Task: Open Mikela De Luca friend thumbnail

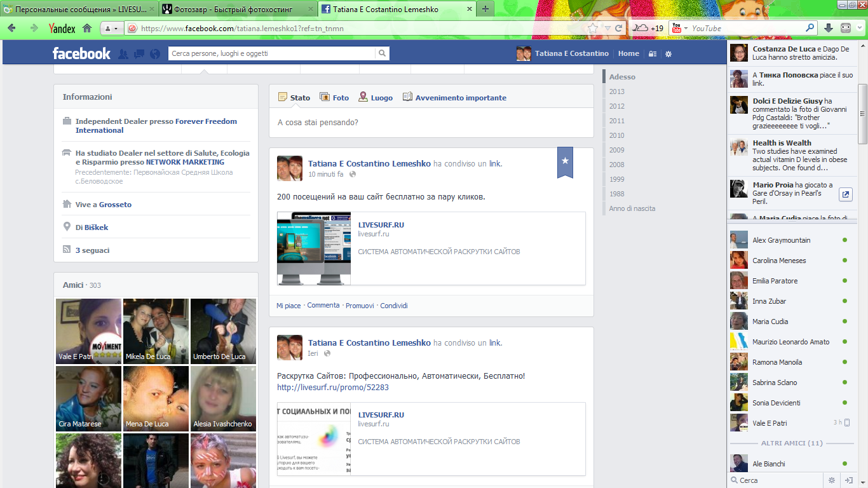Action: pos(156,331)
